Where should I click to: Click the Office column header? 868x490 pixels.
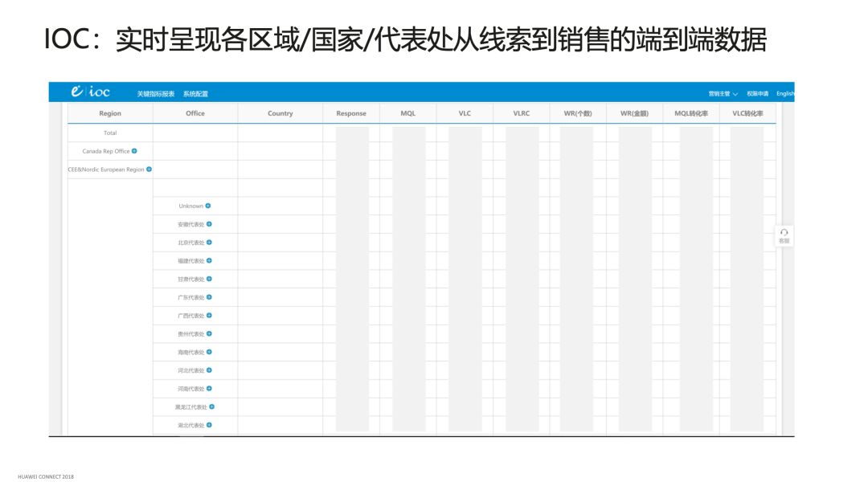click(x=195, y=113)
